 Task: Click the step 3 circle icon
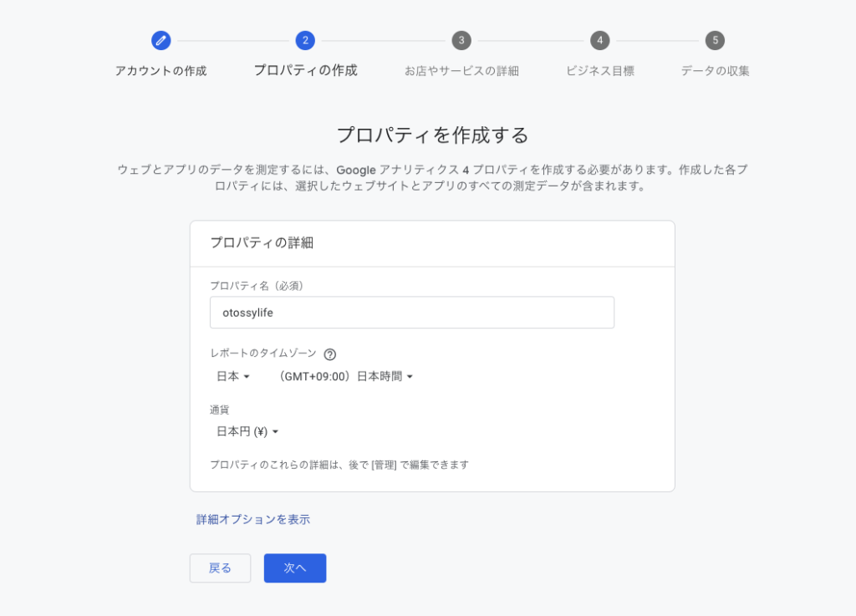461,40
